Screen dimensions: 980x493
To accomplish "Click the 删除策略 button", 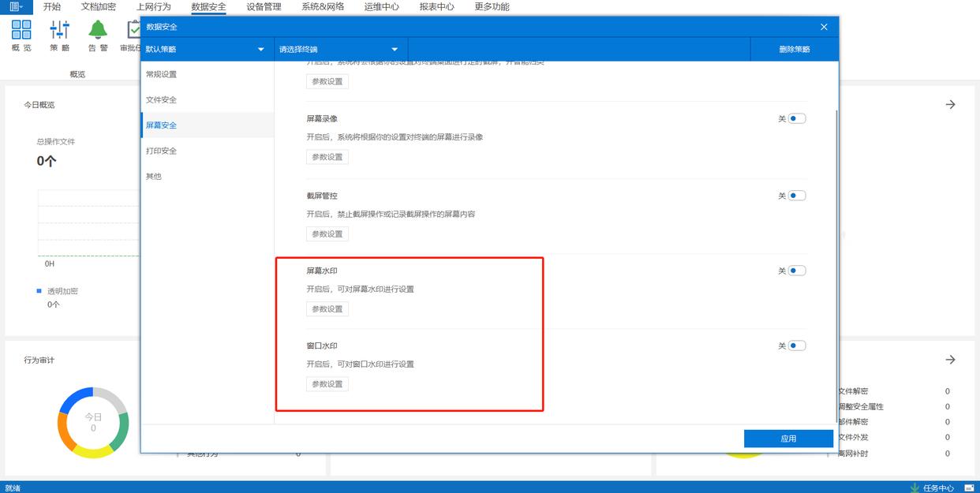I will 794,49.
